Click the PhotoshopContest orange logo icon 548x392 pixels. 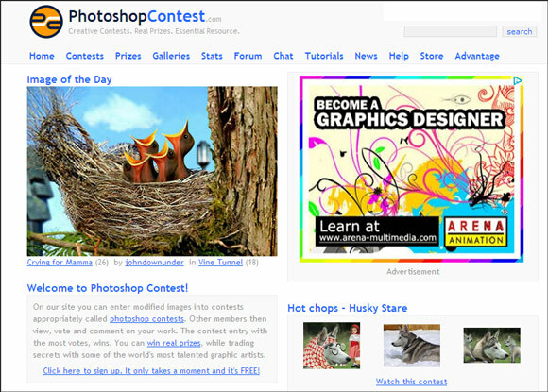click(x=46, y=22)
